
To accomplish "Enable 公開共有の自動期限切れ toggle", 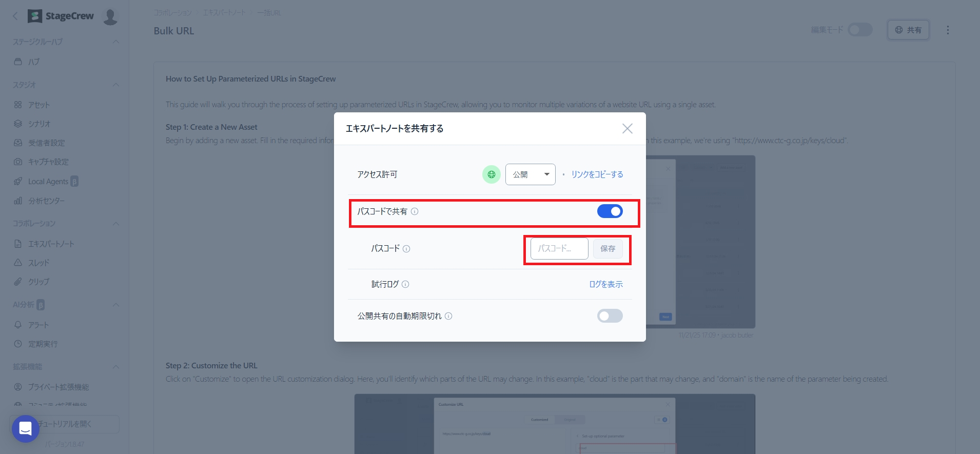I will 610,316.
